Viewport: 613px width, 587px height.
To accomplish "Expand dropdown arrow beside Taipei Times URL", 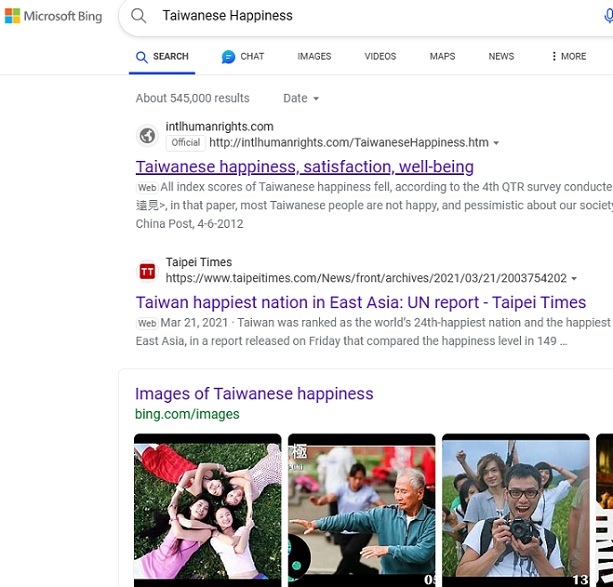I will click(x=574, y=279).
